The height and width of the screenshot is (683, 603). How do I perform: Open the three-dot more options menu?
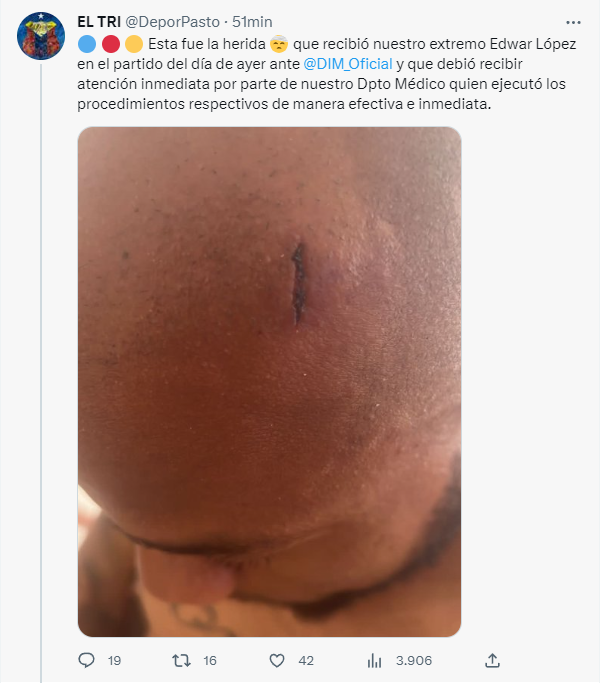click(x=573, y=22)
